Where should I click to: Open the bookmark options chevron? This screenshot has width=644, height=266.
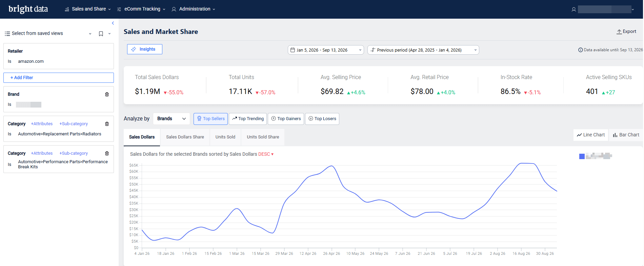[x=109, y=34]
